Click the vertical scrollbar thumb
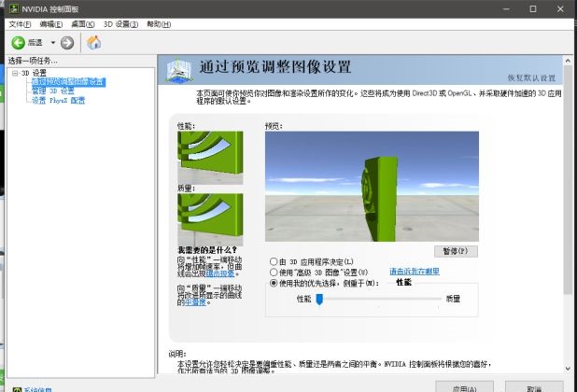Image resolution: width=577 pixels, height=392 pixels. pyautogui.click(x=568, y=180)
